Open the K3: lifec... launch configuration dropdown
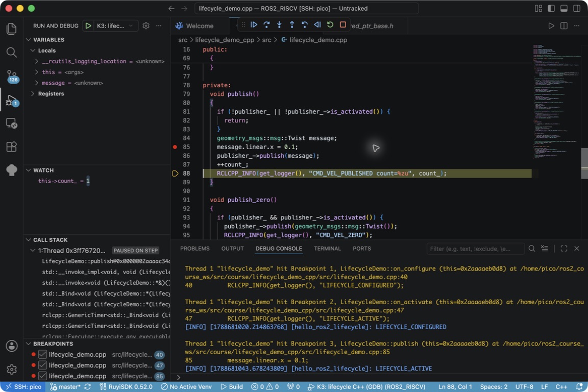 (x=115, y=26)
